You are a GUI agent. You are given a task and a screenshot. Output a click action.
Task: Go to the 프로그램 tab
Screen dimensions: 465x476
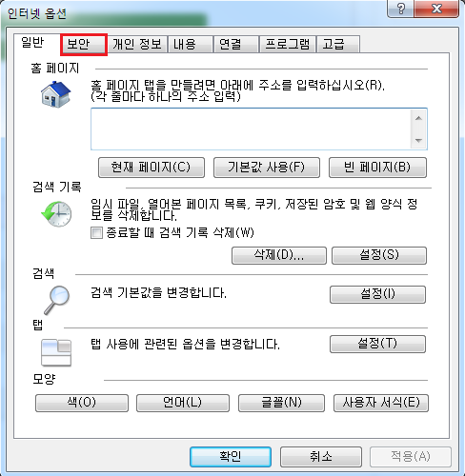[x=287, y=44]
